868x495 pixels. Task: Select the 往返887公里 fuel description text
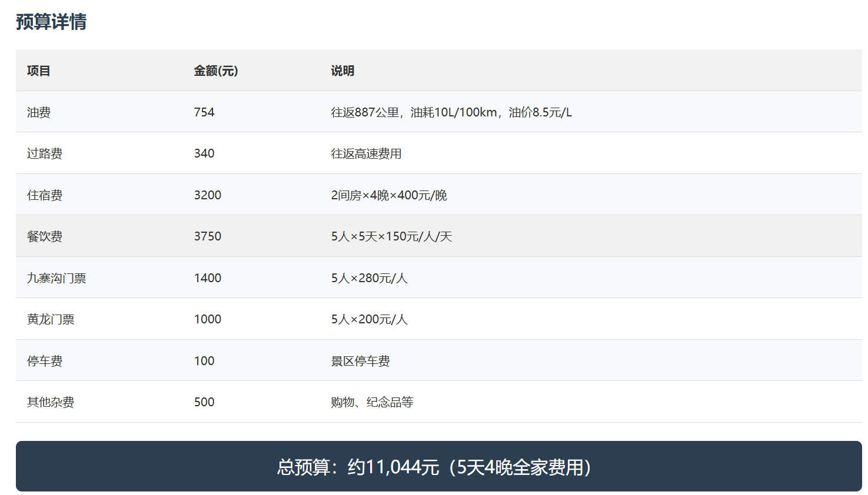coord(451,112)
